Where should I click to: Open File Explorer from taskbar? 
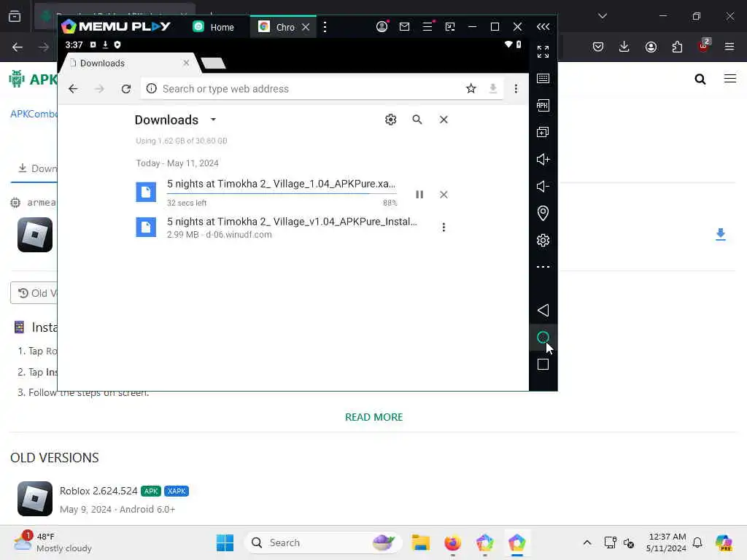421,542
